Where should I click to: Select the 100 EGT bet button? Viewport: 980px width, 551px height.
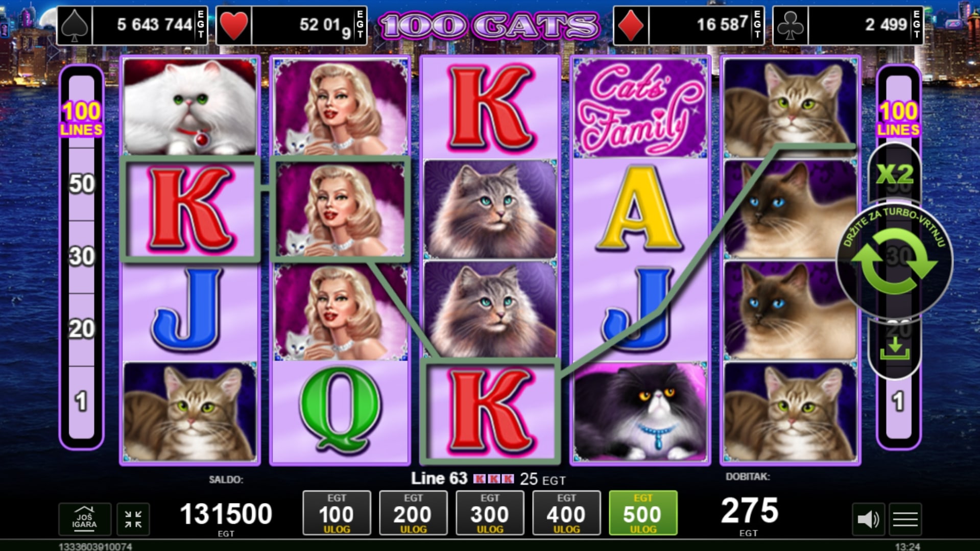tap(337, 513)
